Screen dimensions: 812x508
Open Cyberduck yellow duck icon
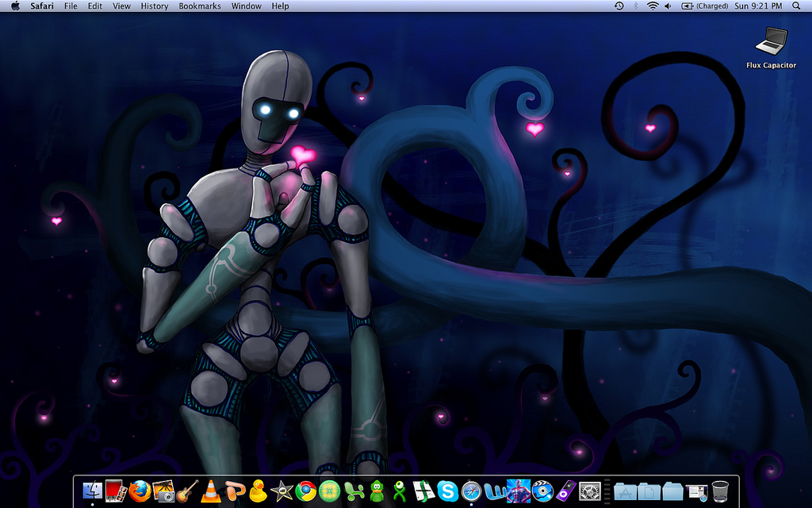point(258,491)
